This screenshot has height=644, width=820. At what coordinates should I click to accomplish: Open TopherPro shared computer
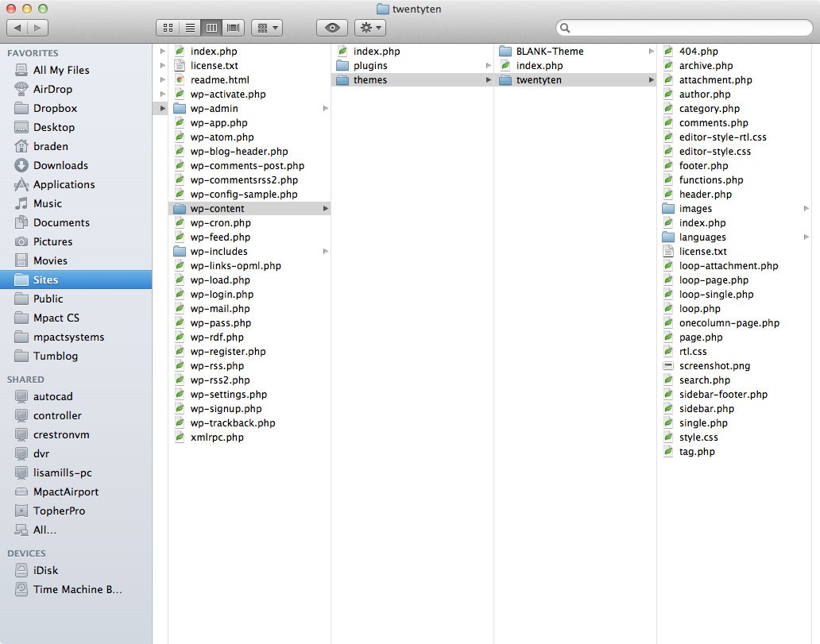[75, 511]
